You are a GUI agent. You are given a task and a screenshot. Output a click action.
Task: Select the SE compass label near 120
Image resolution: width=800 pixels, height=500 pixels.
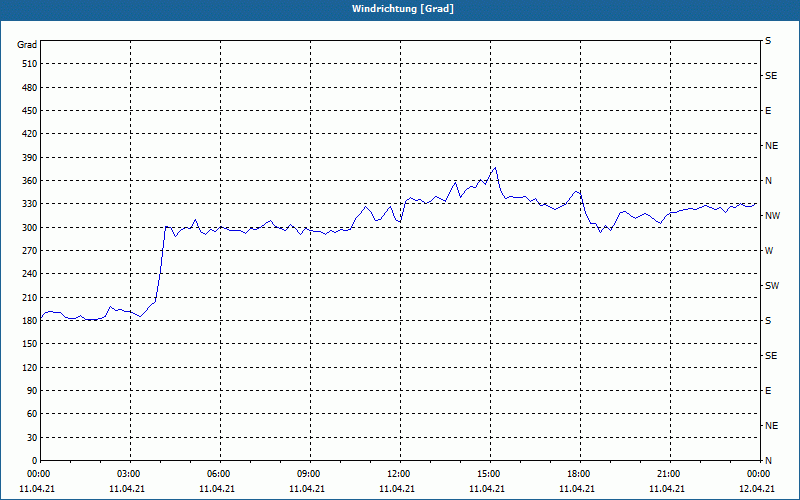coord(771,356)
